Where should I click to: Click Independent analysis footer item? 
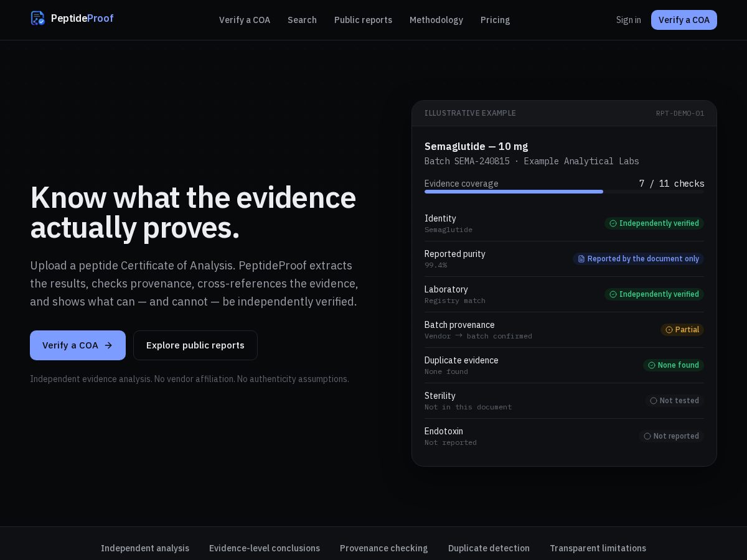point(145,548)
